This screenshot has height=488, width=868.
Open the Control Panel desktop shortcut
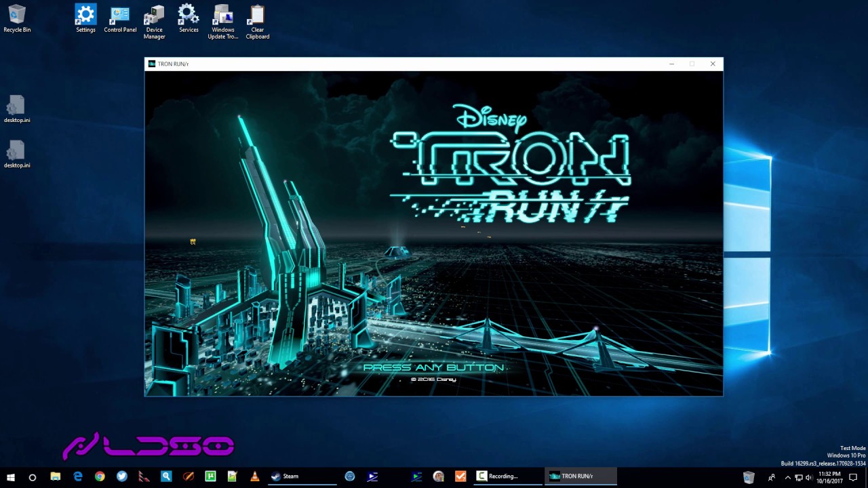pyautogui.click(x=120, y=19)
